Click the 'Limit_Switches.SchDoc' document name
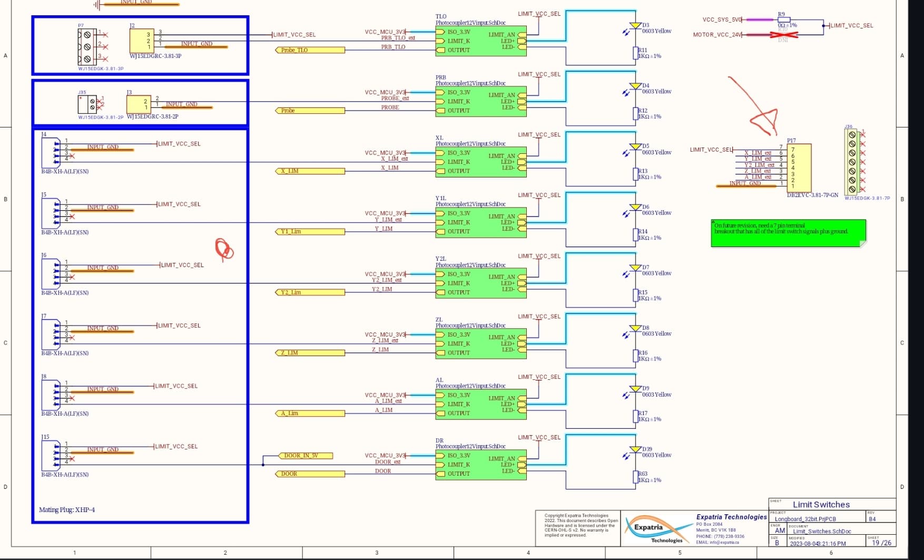 pyautogui.click(x=822, y=531)
